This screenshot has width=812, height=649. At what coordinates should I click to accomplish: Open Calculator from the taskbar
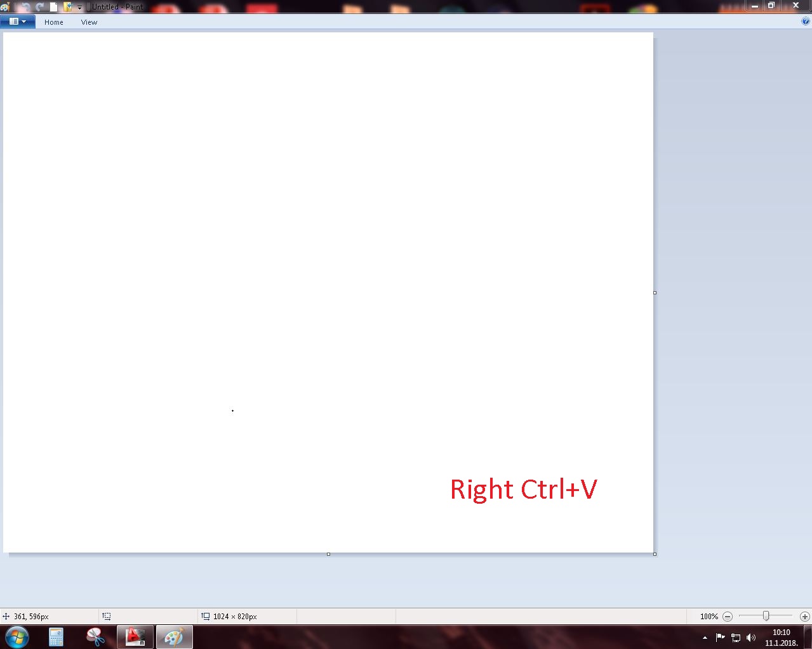56,637
